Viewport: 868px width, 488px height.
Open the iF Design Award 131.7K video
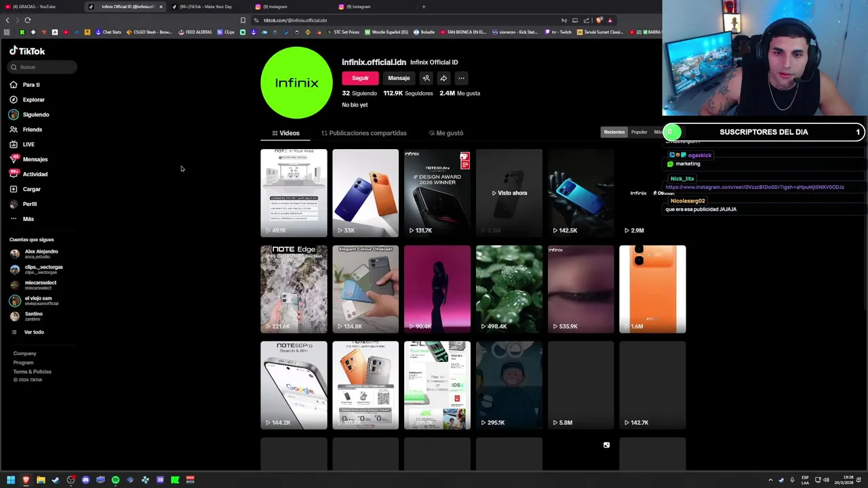[x=437, y=192]
